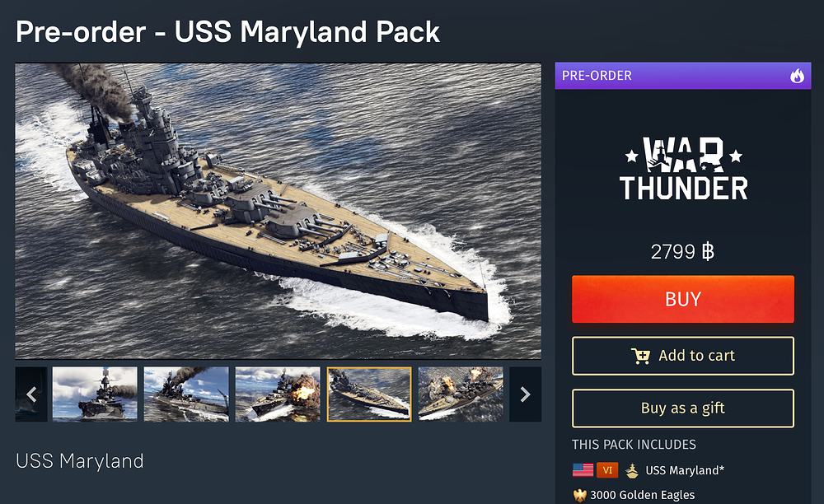
Task: Click the shopping cart icon
Action: pos(640,356)
